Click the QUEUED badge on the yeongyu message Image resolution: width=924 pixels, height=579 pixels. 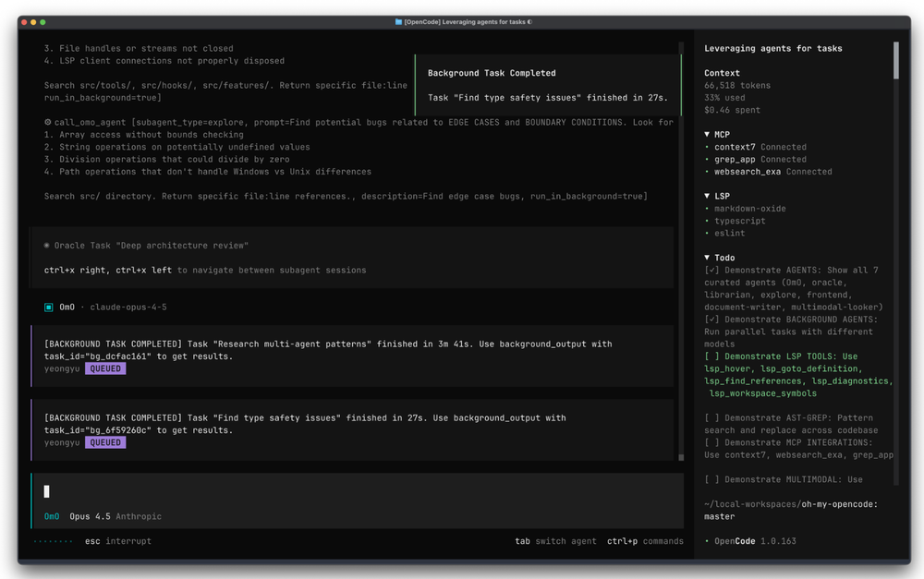(x=104, y=368)
